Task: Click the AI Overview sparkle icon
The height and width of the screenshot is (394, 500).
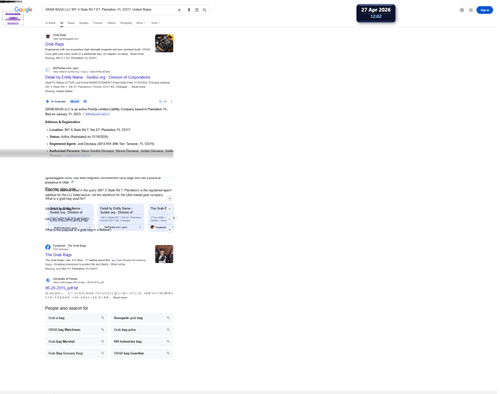Action: tap(47, 101)
